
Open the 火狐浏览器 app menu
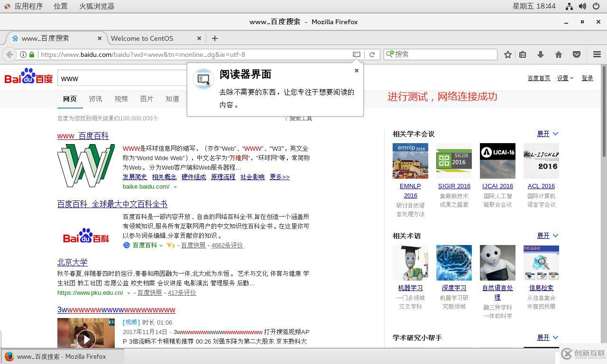pos(97,6)
